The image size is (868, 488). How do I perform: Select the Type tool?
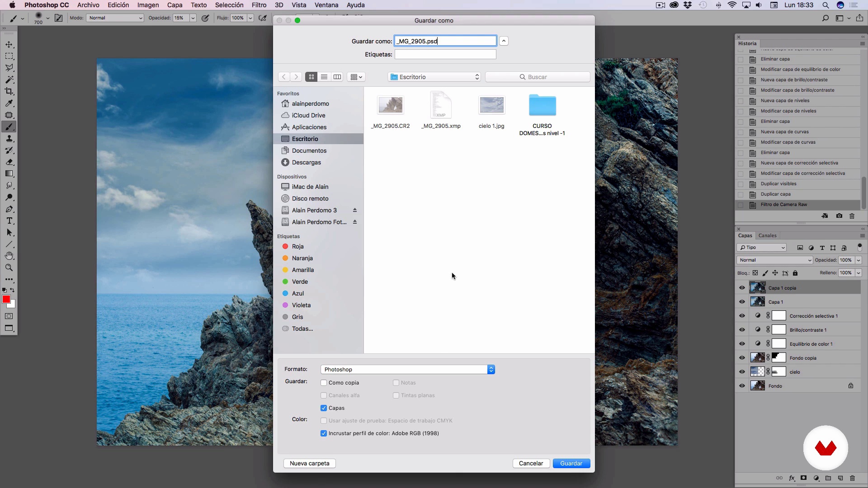(9, 221)
